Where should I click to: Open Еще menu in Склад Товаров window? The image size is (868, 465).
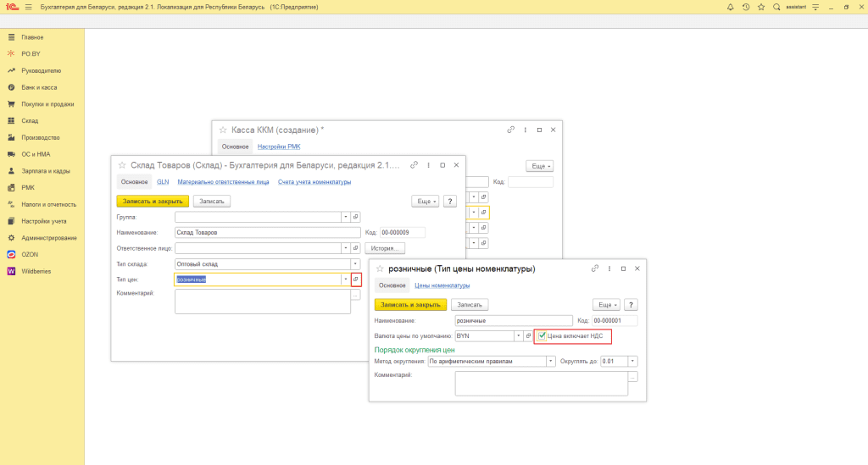click(426, 202)
